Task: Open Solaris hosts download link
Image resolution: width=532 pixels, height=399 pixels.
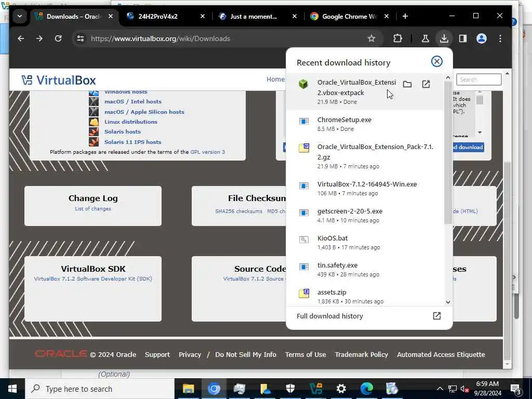Action: (x=122, y=131)
